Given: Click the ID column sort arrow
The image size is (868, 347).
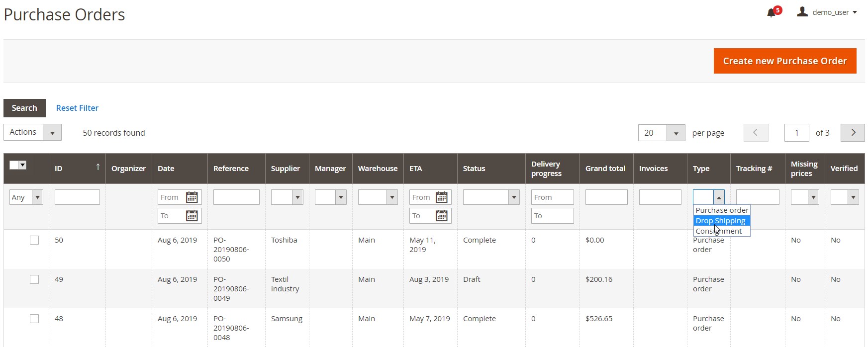Looking at the screenshot, I should point(97,167).
